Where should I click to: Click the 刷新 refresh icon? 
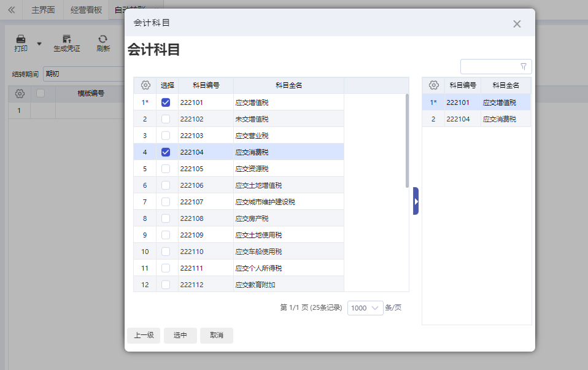pos(103,39)
